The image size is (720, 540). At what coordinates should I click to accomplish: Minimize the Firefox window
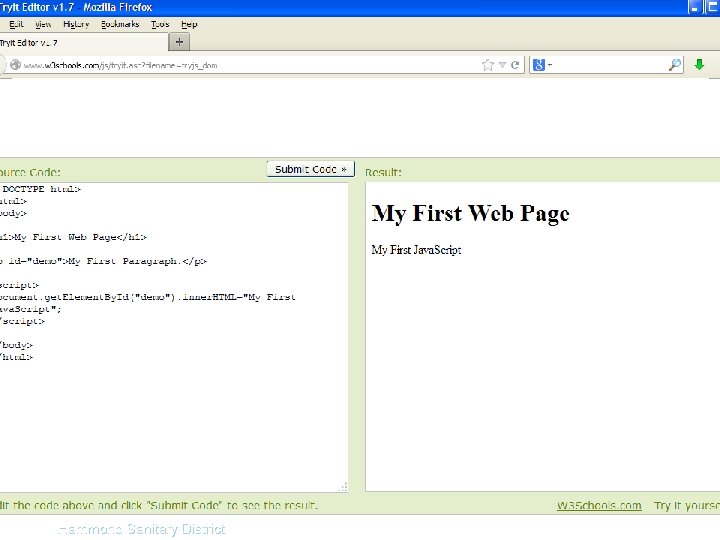pos(694,7)
